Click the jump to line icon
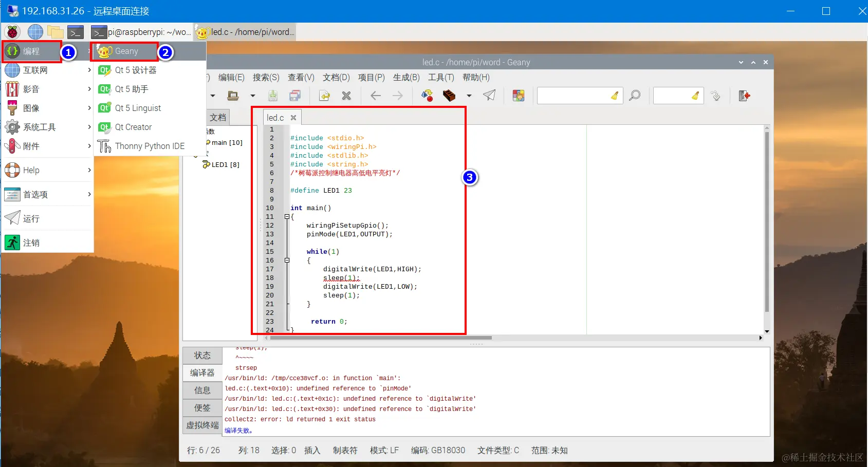 (715, 96)
